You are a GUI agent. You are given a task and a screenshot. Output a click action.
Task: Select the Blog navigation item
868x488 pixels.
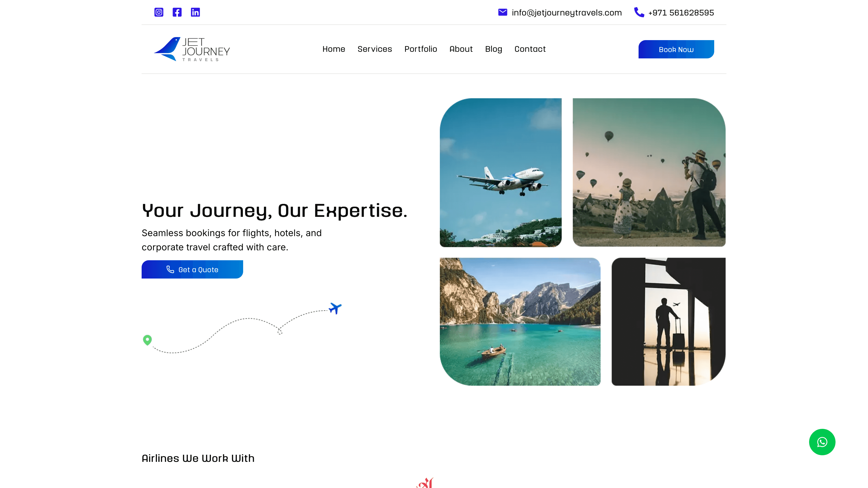(493, 49)
